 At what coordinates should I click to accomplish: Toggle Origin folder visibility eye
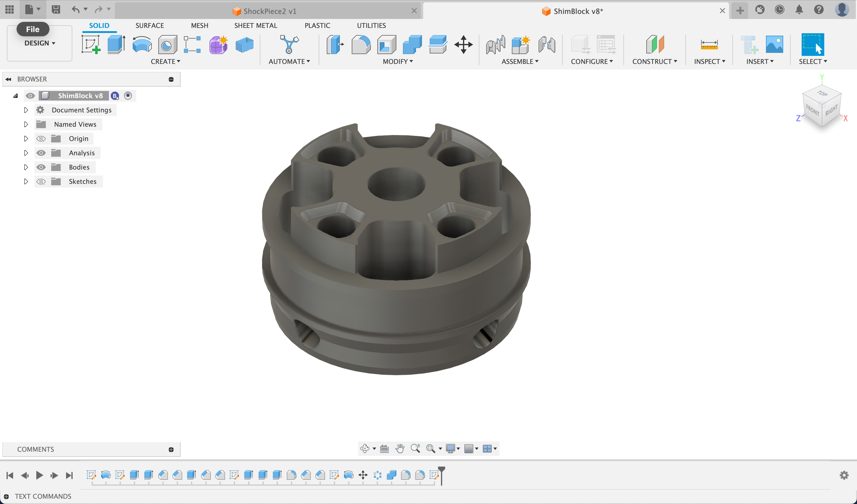click(x=41, y=139)
